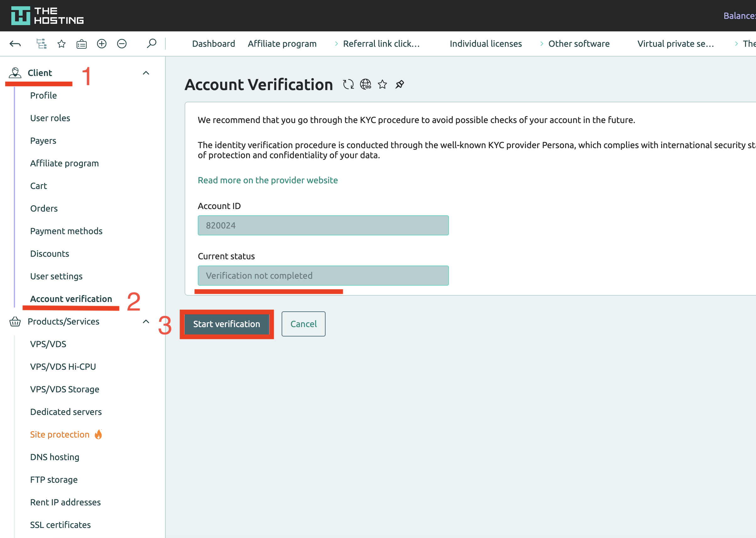Open the menu tree structure icon

point(41,44)
